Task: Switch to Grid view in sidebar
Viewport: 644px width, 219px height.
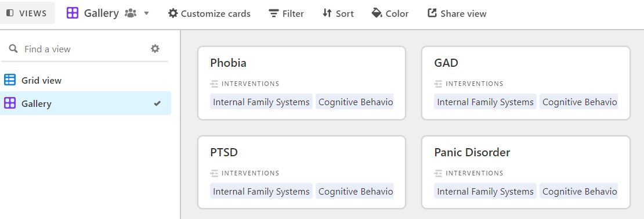Action: (x=85, y=80)
